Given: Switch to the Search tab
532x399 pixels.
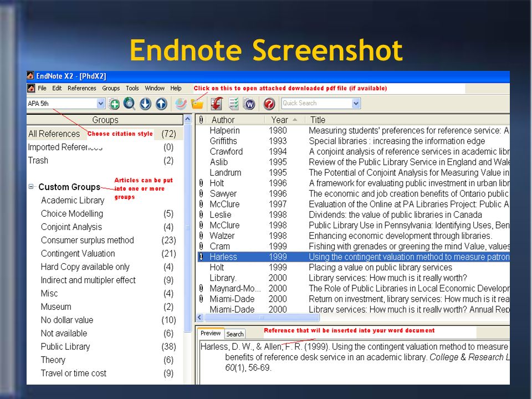Looking at the screenshot, I should tap(235, 334).
